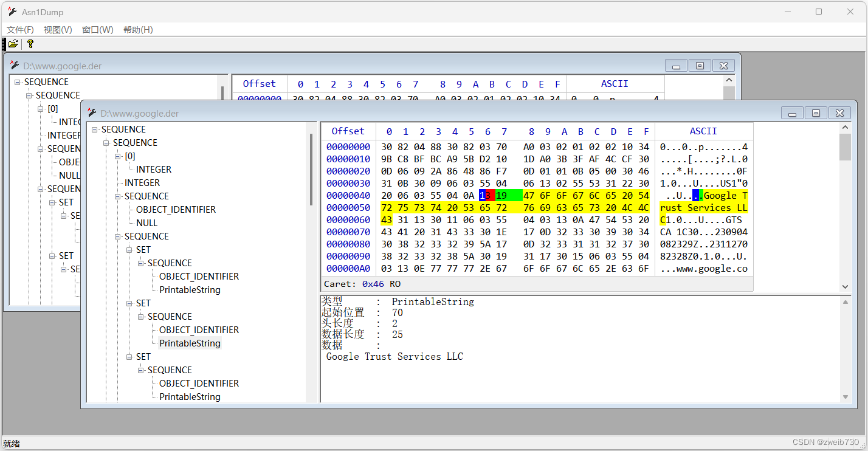Collapse the second-level SEQUENCE in front window tree

[x=106, y=143]
